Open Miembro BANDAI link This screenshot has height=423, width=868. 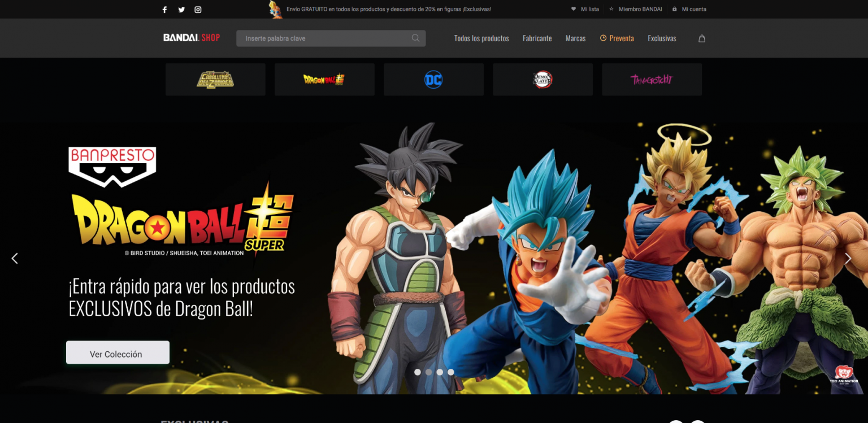pos(640,9)
